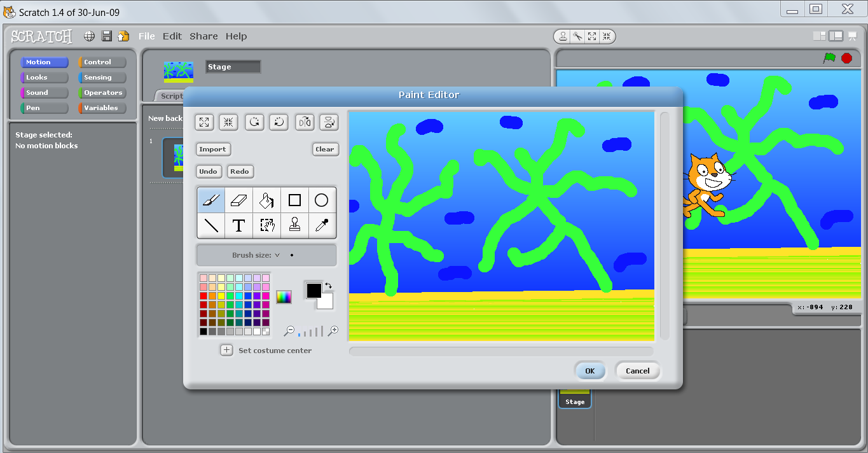Flip the drawing horizontally
This screenshot has height=453, width=868.
304,122
